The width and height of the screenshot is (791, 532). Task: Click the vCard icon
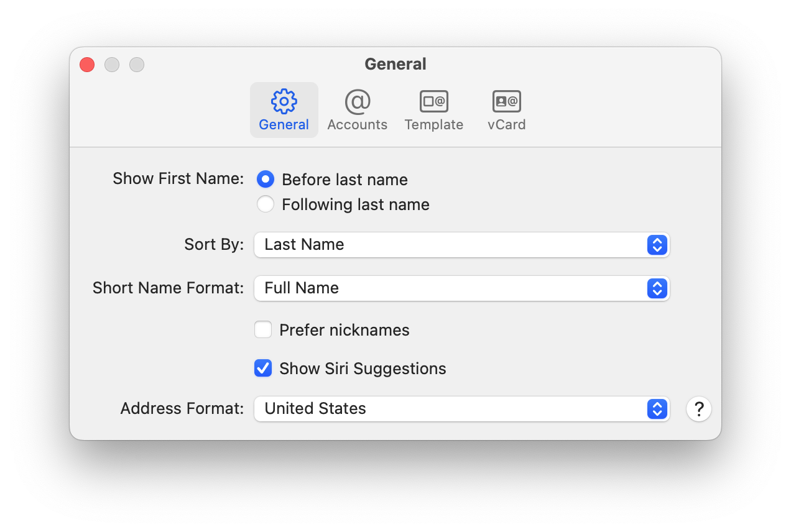tap(506, 101)
